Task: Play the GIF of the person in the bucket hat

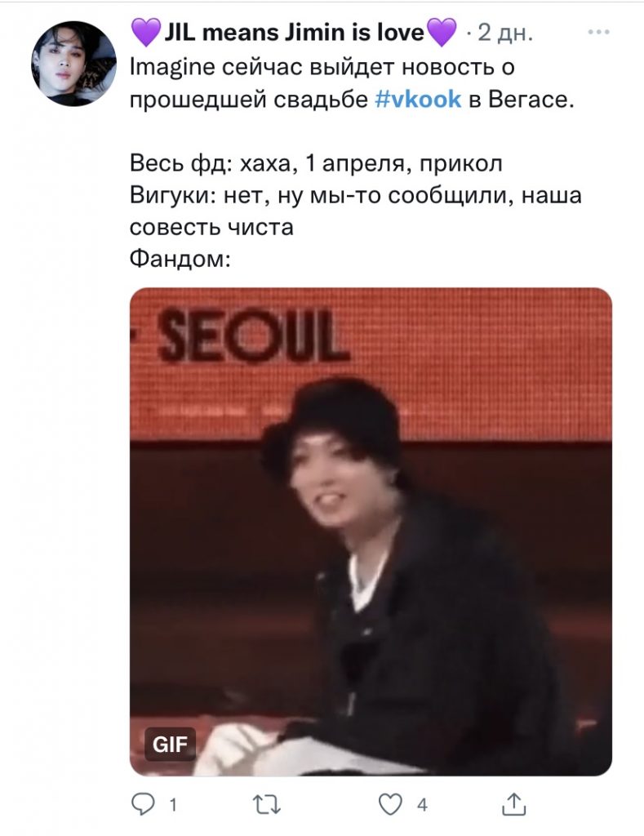Action: (x=371, y=531)
